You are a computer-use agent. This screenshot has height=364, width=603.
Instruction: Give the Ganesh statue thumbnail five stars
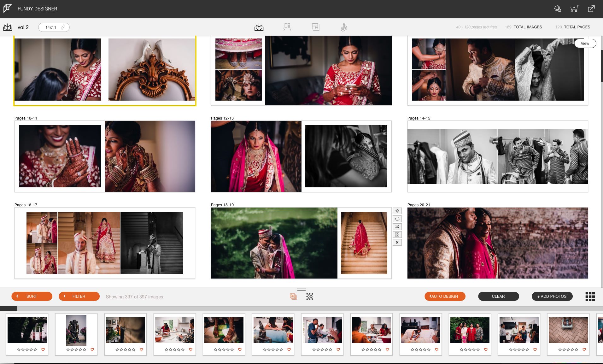[x=85, y=349]
